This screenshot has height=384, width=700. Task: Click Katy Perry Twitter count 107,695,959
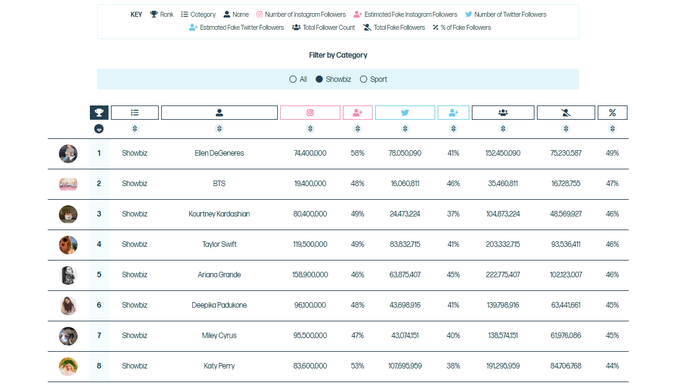(x=405, y=366)
